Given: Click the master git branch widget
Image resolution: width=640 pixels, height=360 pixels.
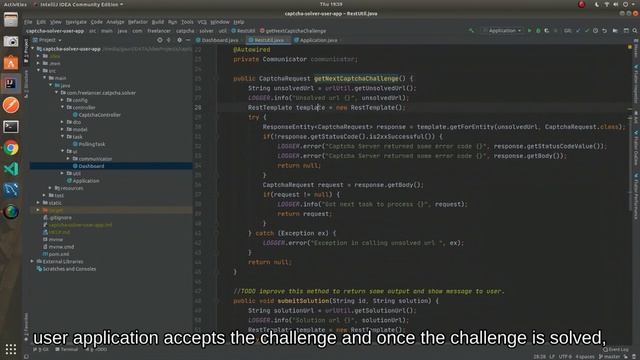Looking at the screenshot, I should [x=610, y=357].
